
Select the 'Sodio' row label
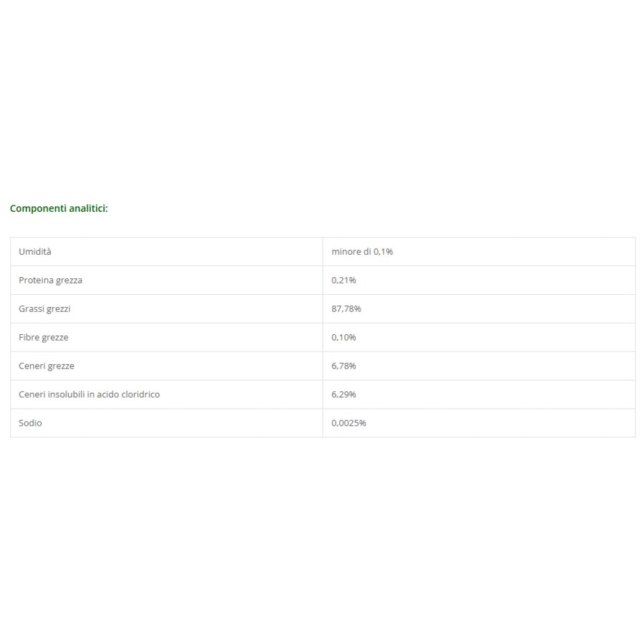pyautogui.click(x=30, y=423)
